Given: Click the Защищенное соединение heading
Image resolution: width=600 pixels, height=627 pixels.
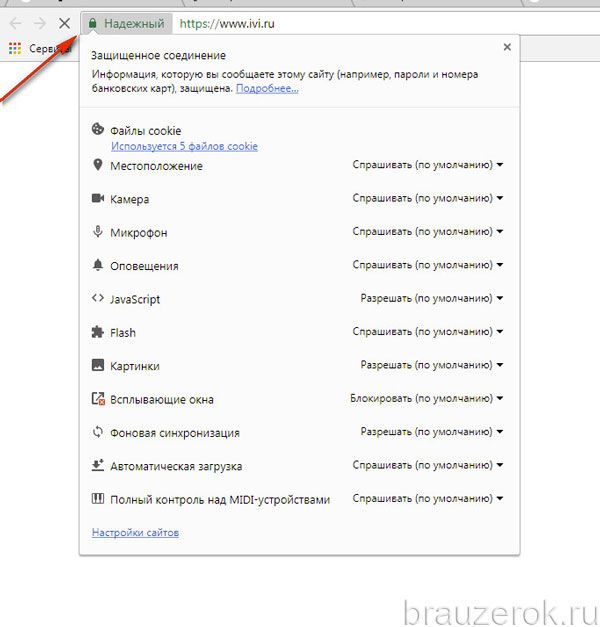Looking at the screenshot, I should [x=158, y=56].
